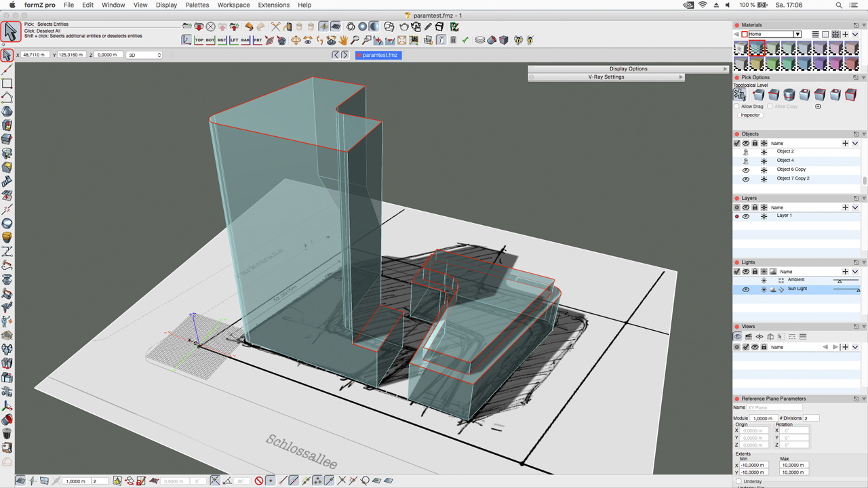Image resolution: width=868 pixels, height=488 pixels.
Task: Open the Palettes menu
Action: [197, 5]
